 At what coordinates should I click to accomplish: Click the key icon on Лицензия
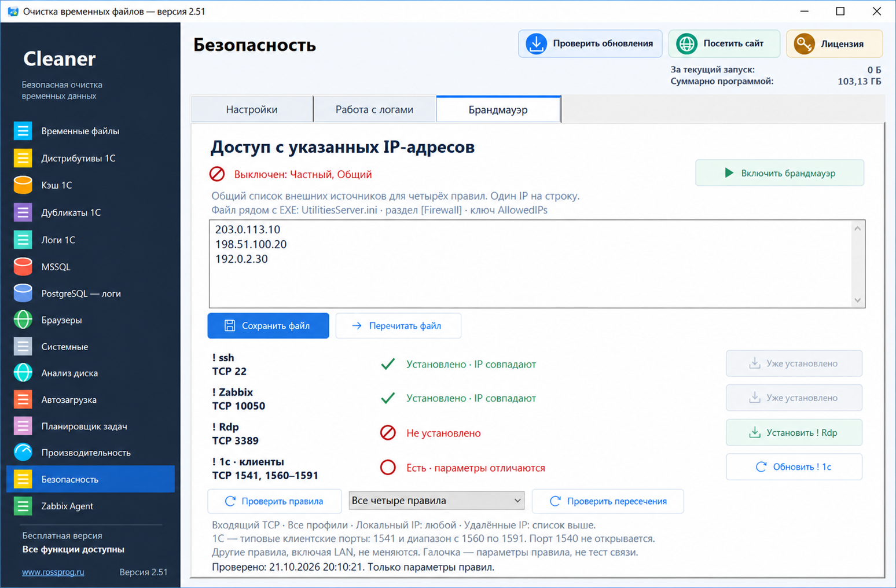coord(804,44)
